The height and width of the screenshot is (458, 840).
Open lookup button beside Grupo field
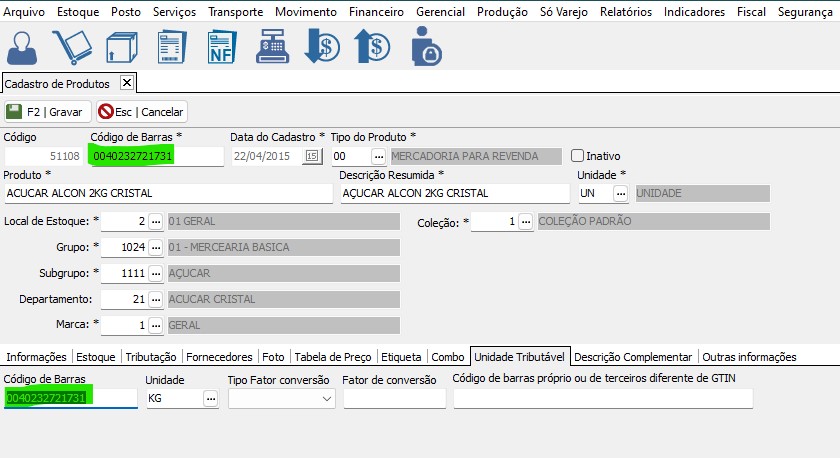pyautogui.click(x=155, y=247)
